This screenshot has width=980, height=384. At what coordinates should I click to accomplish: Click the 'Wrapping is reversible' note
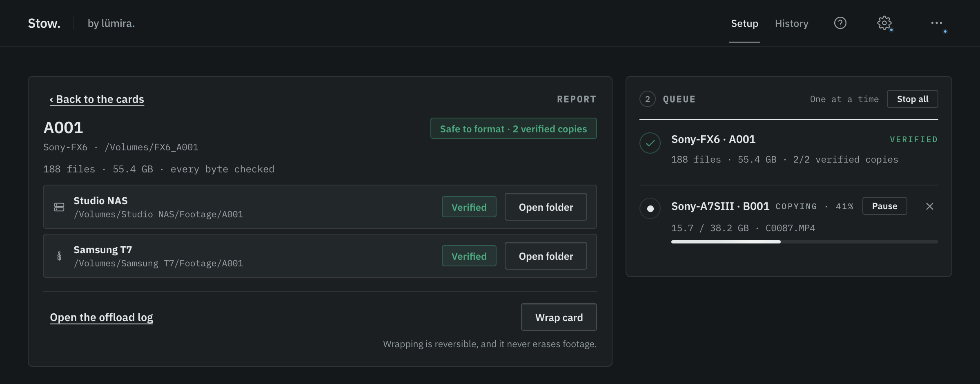490,344
